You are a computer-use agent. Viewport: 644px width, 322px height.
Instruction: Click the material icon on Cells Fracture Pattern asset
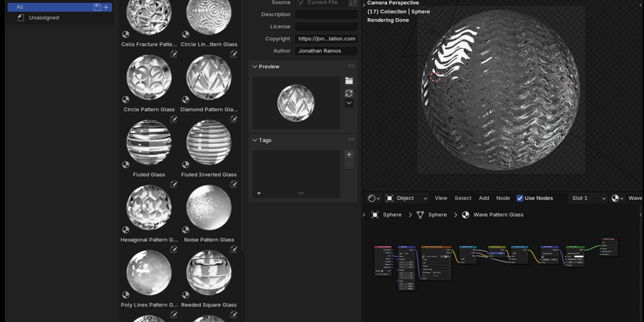tap(126, 34)
